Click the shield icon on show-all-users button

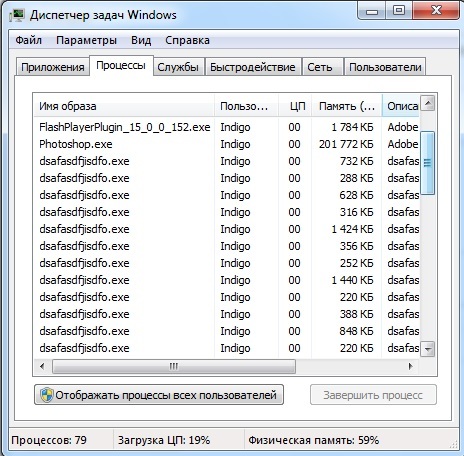pyautogui.click(x=46, y=395)
